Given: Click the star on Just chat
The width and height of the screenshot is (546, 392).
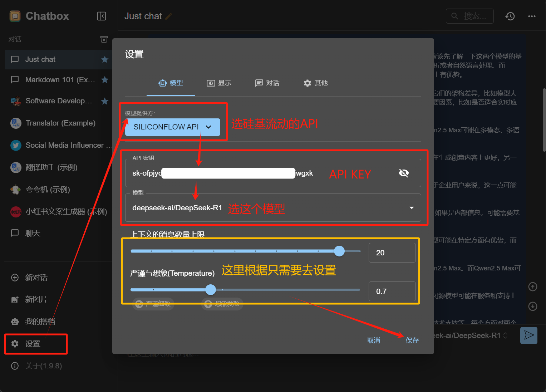Looking at the screenshot, I should point(105,59).
